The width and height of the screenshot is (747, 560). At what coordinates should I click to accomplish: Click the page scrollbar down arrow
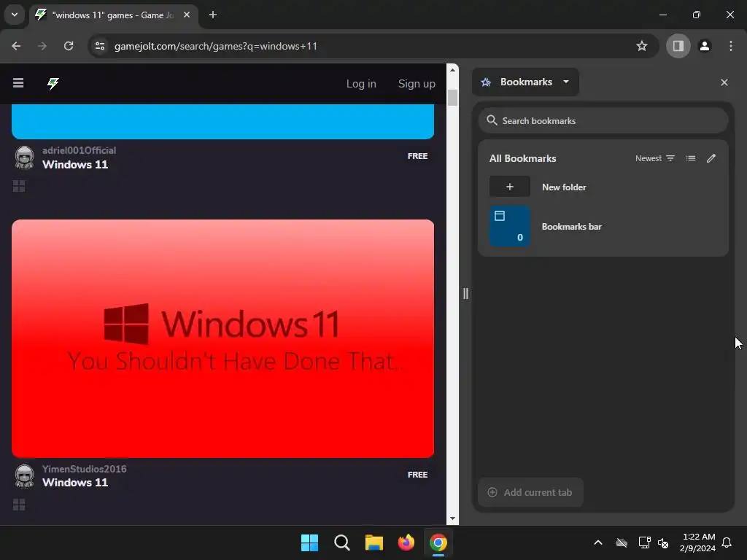click(452, 518)
